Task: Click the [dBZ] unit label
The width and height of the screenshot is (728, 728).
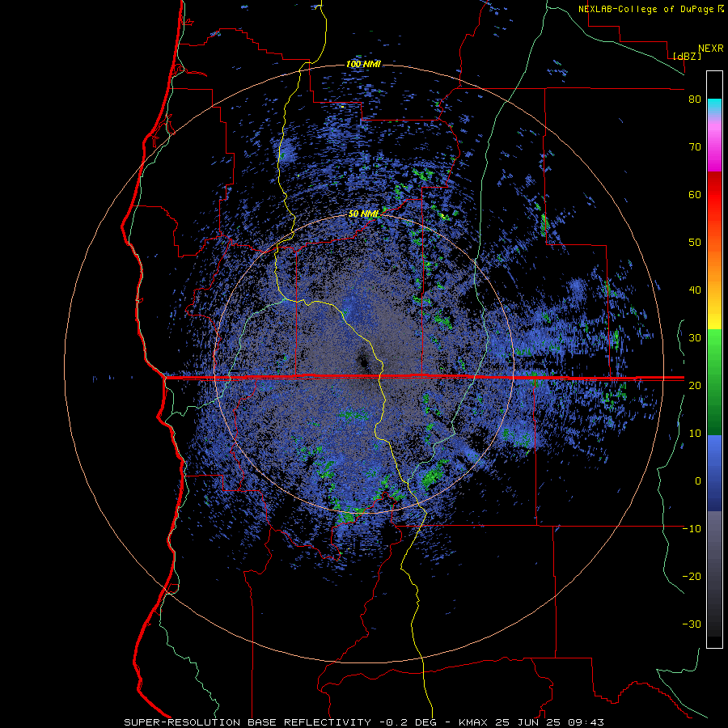Action: click(687, 56)
